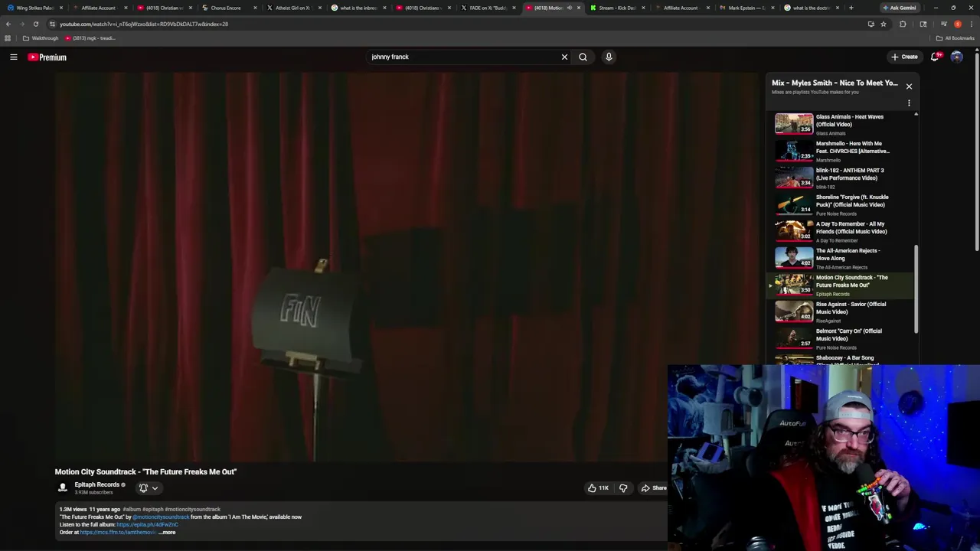Image resolution: width=980 pixels, height=551 pixels.
Task: Play Belmont Carry On from playlist
Action: tap(842, 338)
